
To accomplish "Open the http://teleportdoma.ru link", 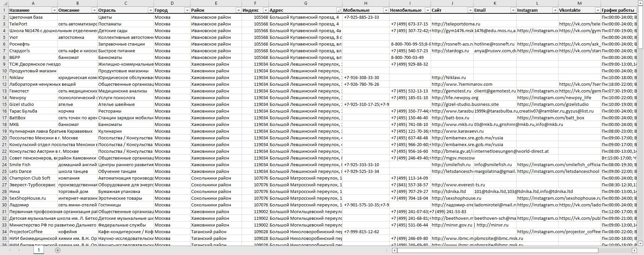I will [456, 24].
